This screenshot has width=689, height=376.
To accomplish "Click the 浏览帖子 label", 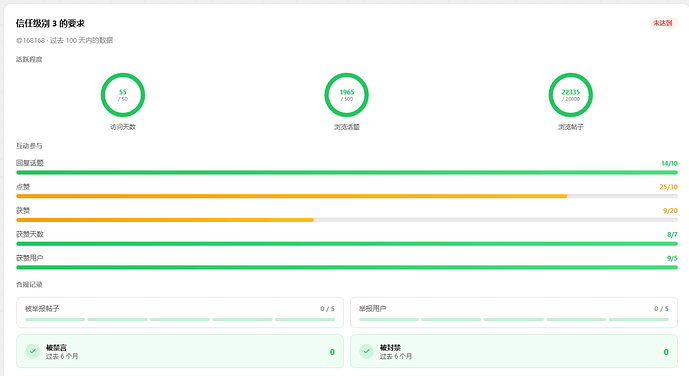I will click(571, 127).
